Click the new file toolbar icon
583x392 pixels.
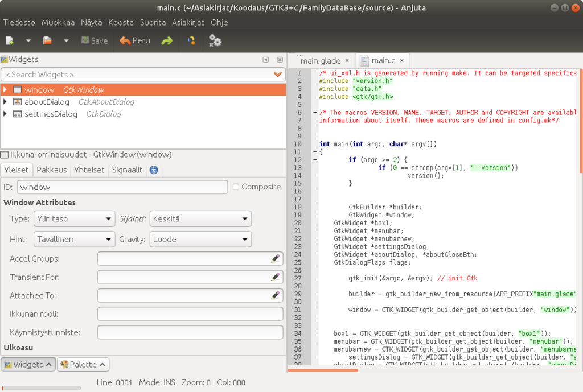[10, 40]
